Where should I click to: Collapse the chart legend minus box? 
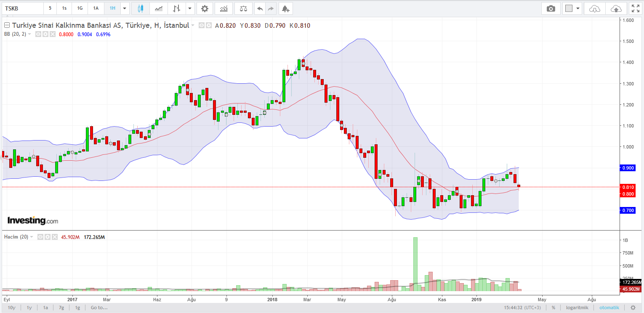(x=7, y=25)
